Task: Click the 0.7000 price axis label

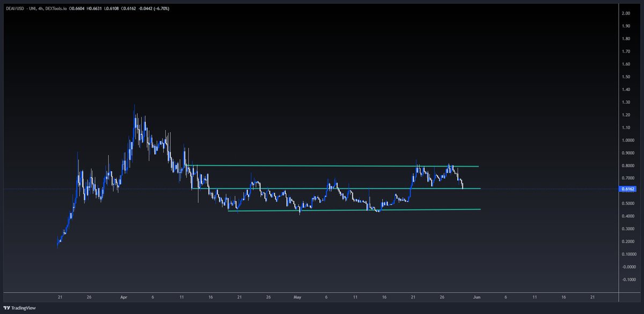Action: (627, 178)
